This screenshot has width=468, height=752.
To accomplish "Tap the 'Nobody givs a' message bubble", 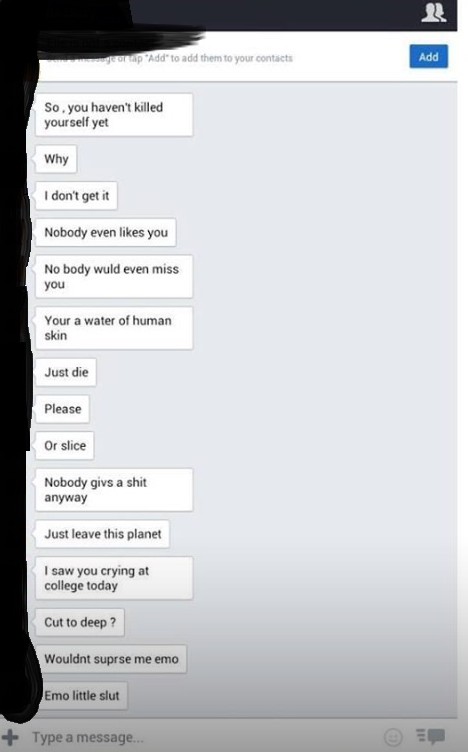I will [x=114, y=490].
